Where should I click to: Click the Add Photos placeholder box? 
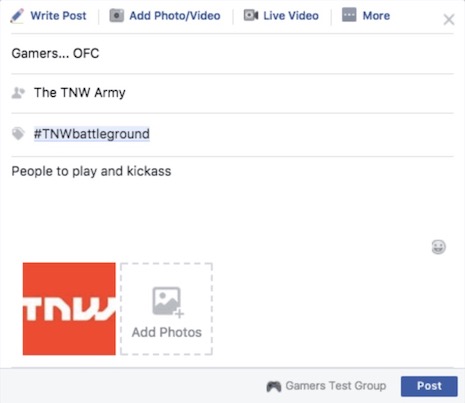pyautogui.click(x=166, y=309)
